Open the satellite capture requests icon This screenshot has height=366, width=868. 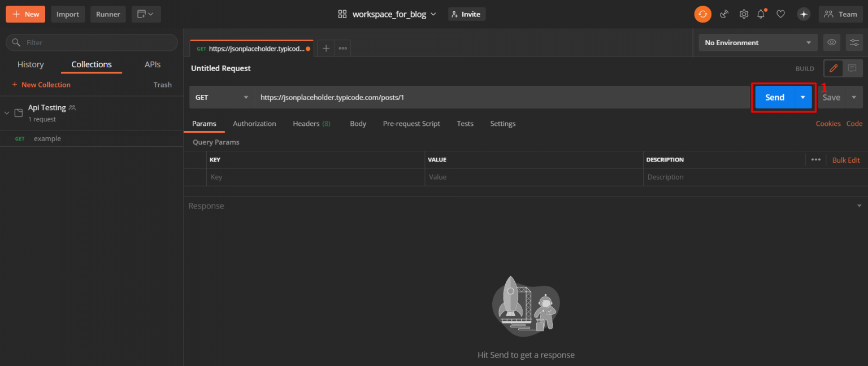724,14
